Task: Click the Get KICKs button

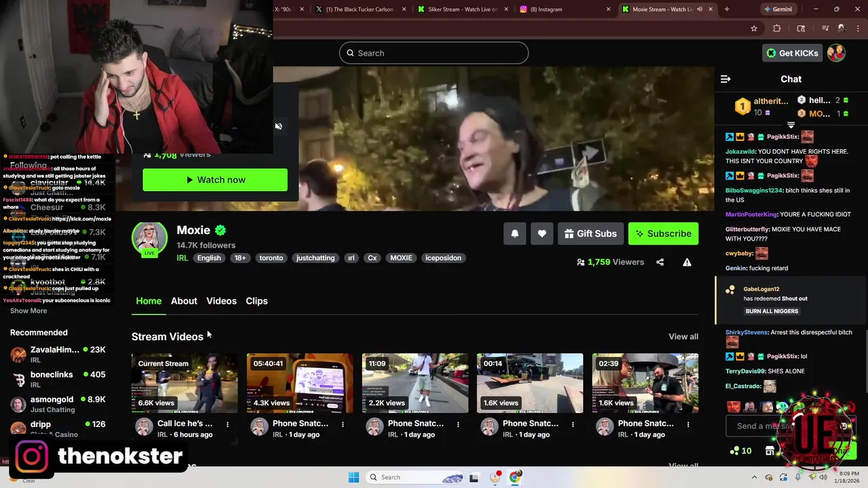Action: click(792, 53)
